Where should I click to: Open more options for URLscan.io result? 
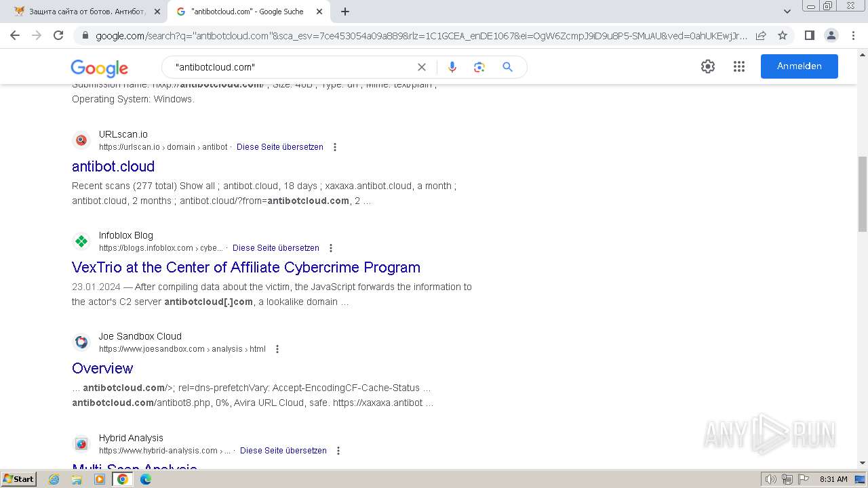click(334, 147)
